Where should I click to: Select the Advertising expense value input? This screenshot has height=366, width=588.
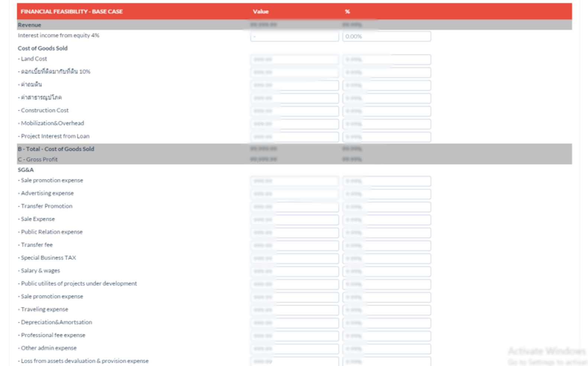[294, 194]
